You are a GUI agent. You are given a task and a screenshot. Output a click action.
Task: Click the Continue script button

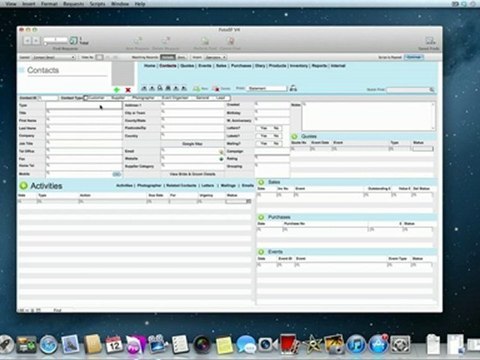click(x=414, y=57)
